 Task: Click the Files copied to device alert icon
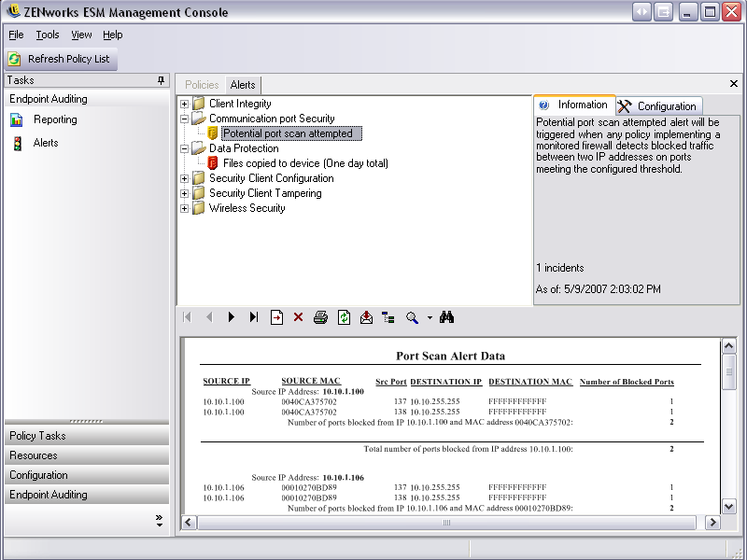click(213, 162)
